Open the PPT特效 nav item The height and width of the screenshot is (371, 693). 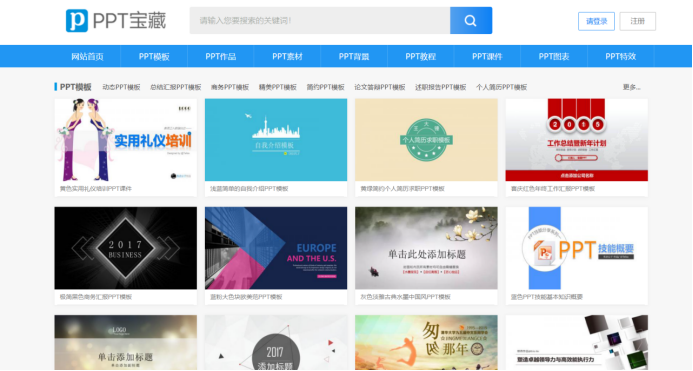click(621, 57)
